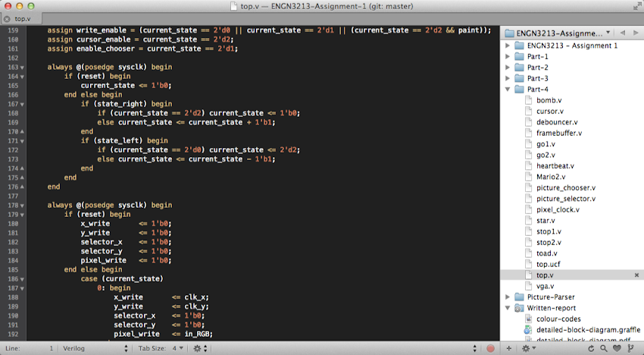Viewport: 644px width, 355px height.
Task: Expand the Part-3 folder
Action: click(x=508, y=78)
